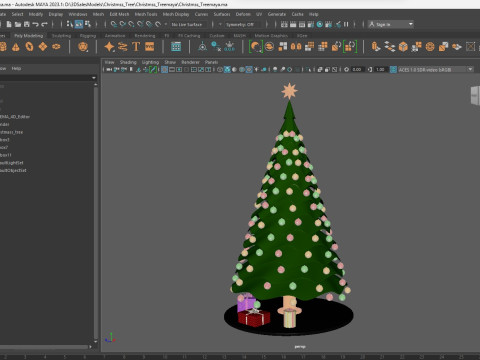Click the Redo arrow icon

coord(44,24)
